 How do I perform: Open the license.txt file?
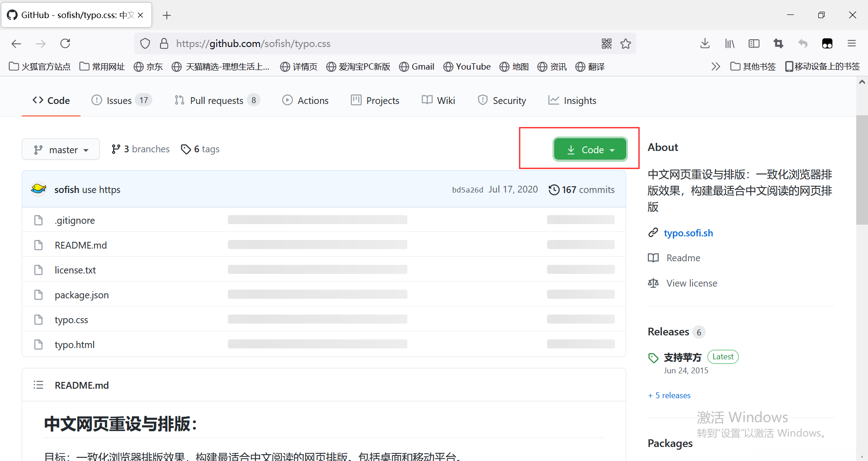75,270
